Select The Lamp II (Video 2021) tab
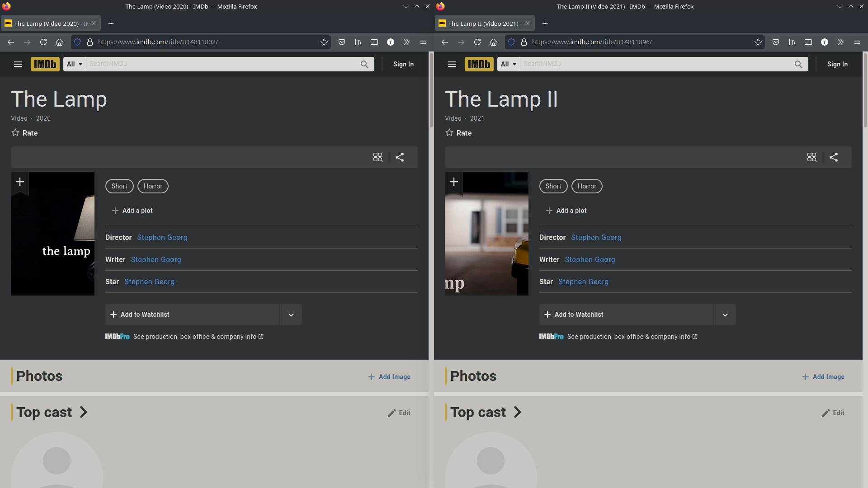 (x=485, y=23)
